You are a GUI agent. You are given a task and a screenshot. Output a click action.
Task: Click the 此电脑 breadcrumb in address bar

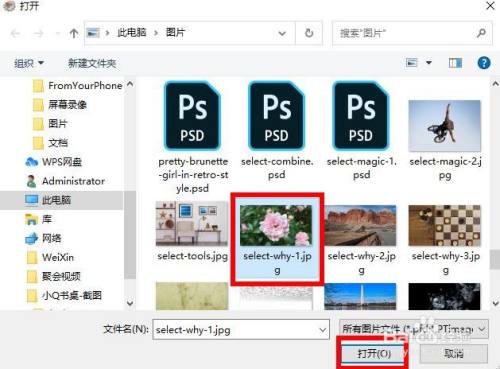point(132,33)
